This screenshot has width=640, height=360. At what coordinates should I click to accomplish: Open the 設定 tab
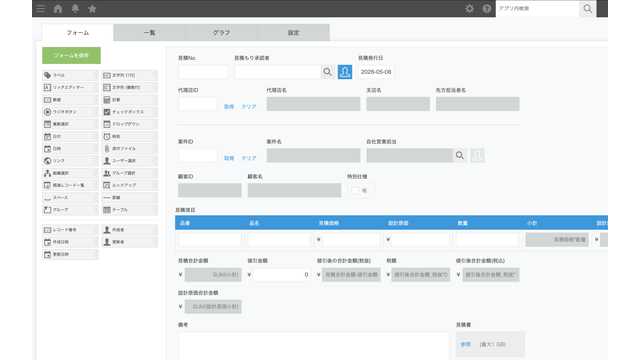click(293, 33)
